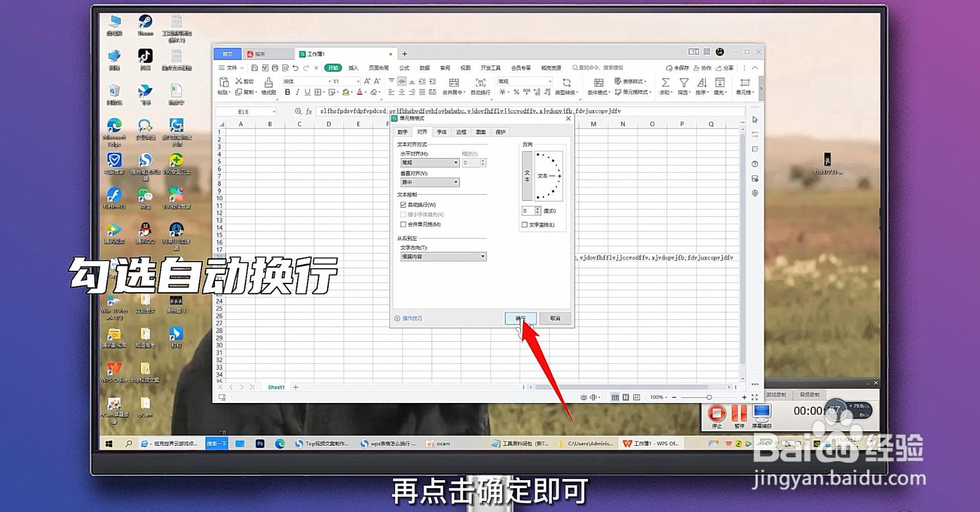Open the 单元格样式 cell style dropdown
This screenshot has height=512, width=980.
tap(633, 92)
